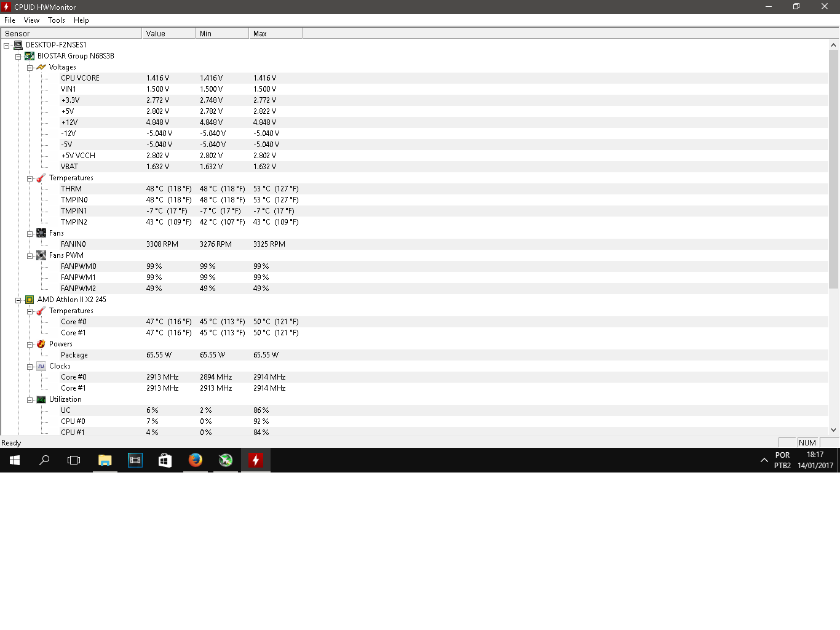Open the Help menu

(x=81, y=20)
